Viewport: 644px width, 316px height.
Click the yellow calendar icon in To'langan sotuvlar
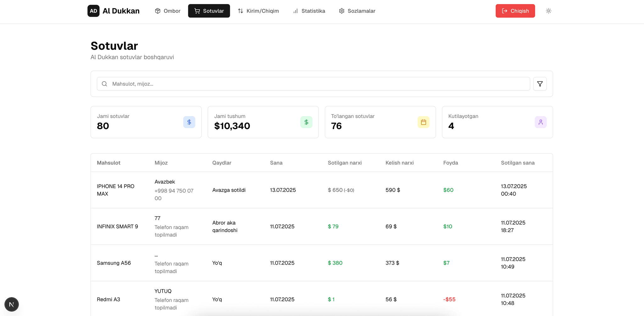point(423,122)
